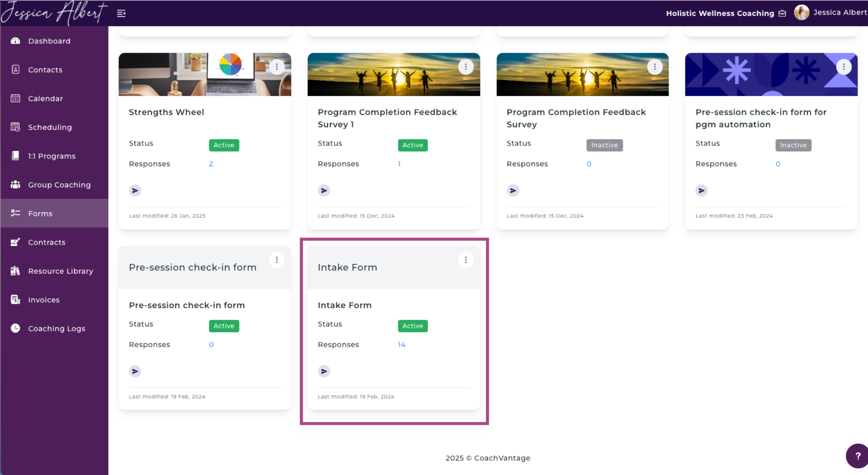Click the Invoices icon in sidebar
Screen dimensions: 868x475
15,299
